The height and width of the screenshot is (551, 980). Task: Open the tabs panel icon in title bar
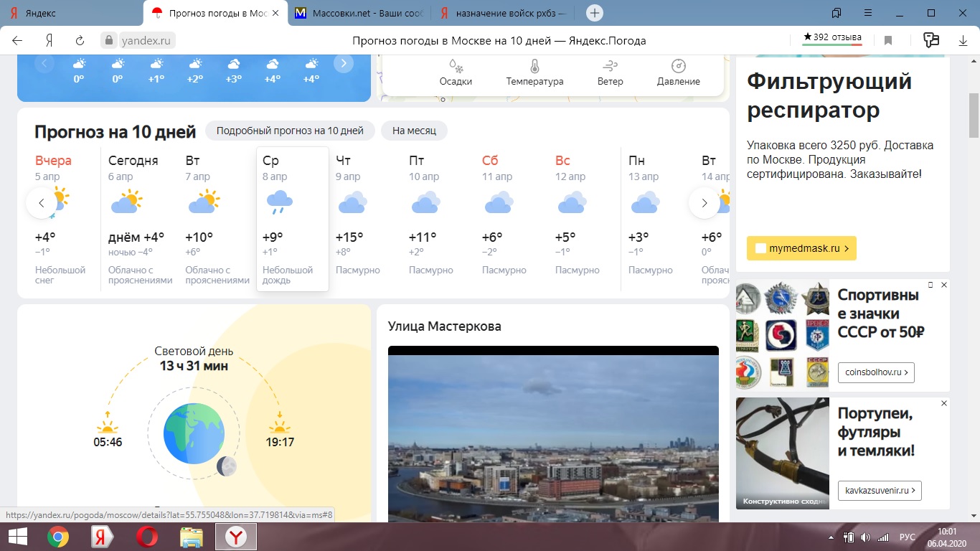click(837, 13)
